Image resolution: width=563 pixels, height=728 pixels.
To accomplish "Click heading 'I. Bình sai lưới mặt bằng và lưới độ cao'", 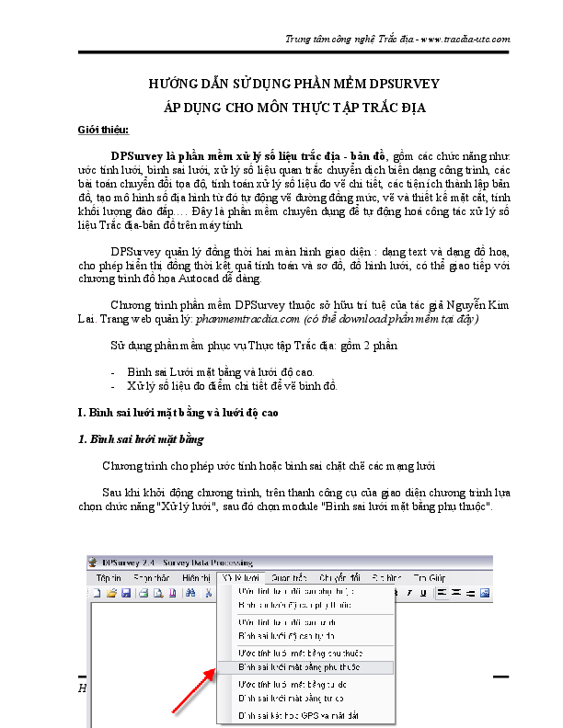I will pos(178,413).
